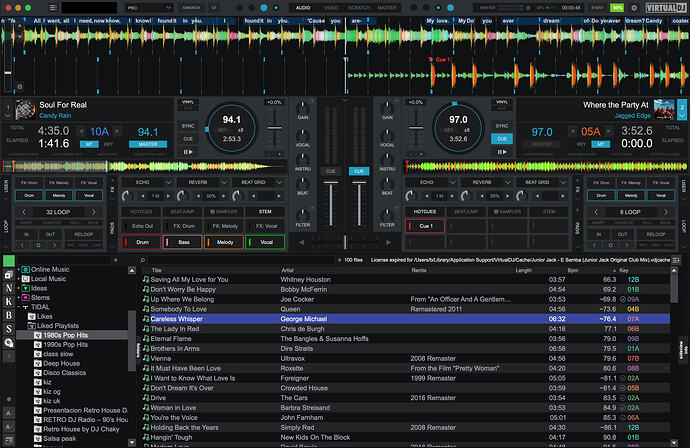Viewport: 690px width, 448px height.
Task: Click the browser options icon at the far right
Action: 676,260
